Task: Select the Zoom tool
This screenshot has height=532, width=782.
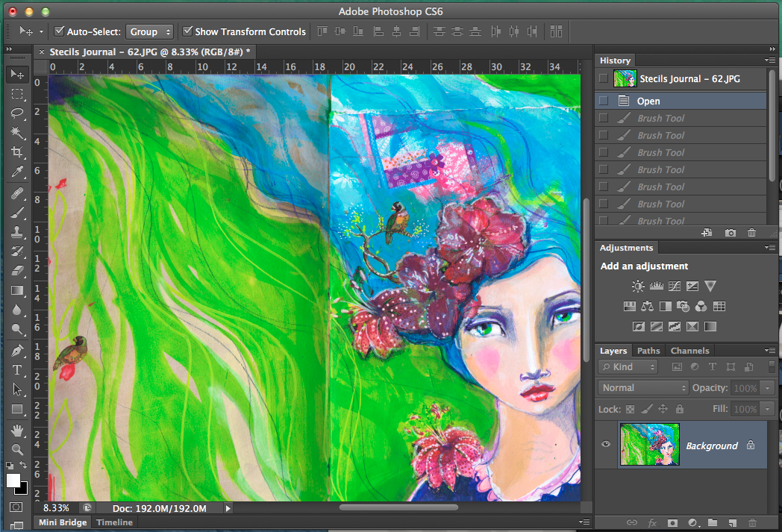Action: [x=17, y=449]
